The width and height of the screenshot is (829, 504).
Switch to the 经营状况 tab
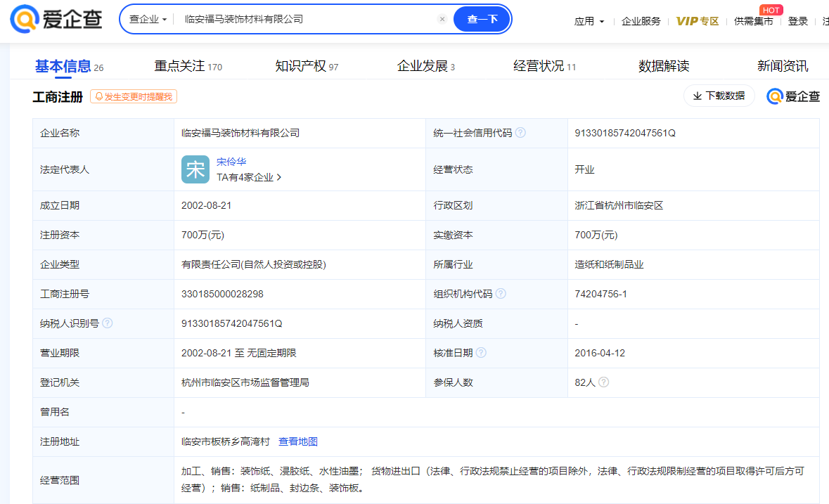coord(544,66)
